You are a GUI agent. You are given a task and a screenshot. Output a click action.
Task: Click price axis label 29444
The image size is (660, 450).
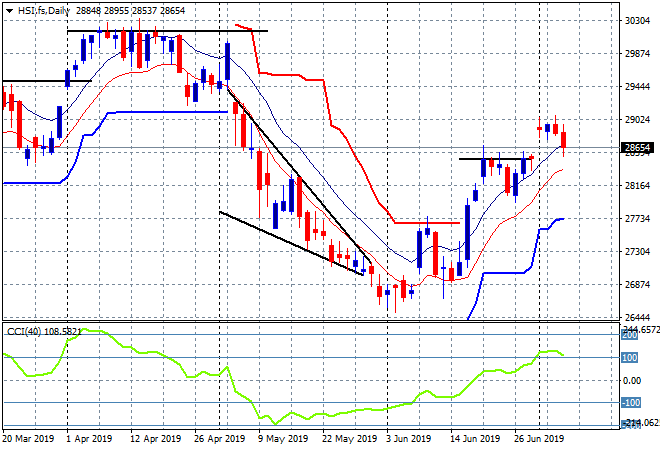(x=637, y=87)
